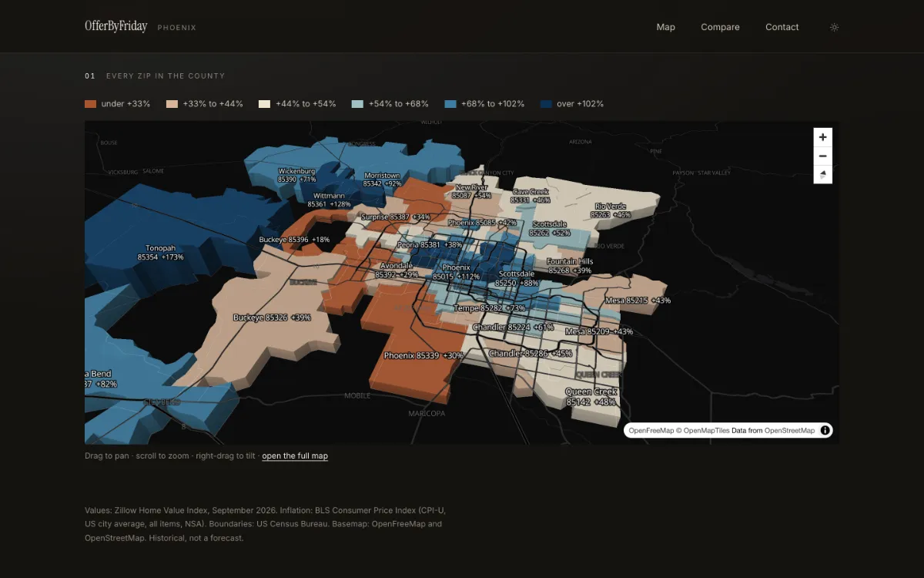Open the Contact nav item
Viewport: 924px width, 578px height.
tap(782, 27)
